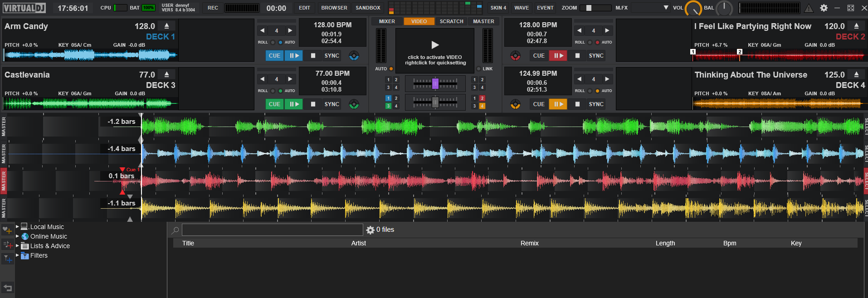The height and width of the screenshot is (298, 868).
Task: Open the MASTER tab
Action: click(483, 21)
